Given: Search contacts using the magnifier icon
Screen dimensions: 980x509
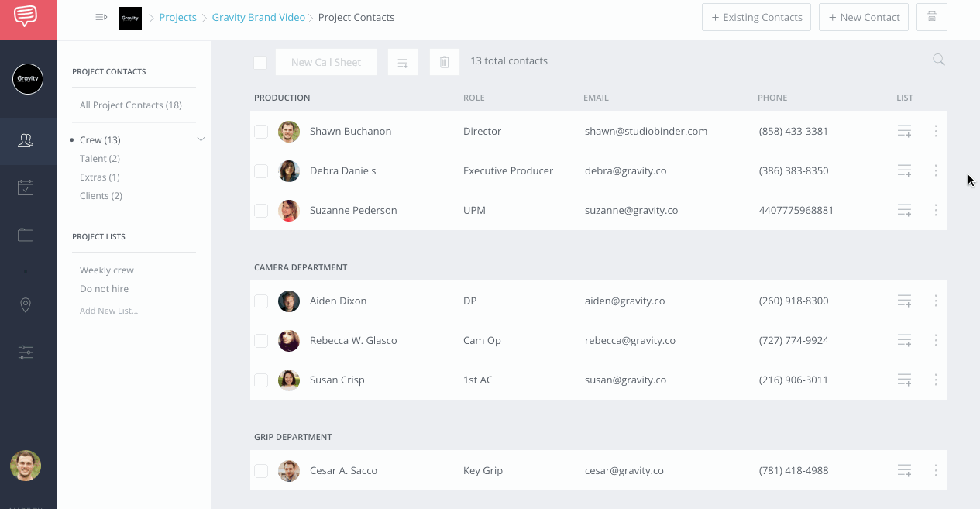Looking at the screenshot, I should click(x=939, y=60).
